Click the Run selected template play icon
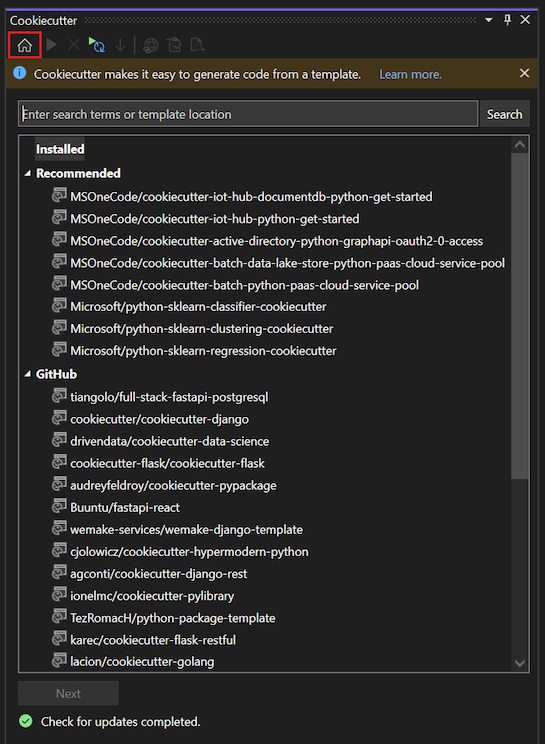The width and height of the screenshot is (545, 744). tap(52, 45)
